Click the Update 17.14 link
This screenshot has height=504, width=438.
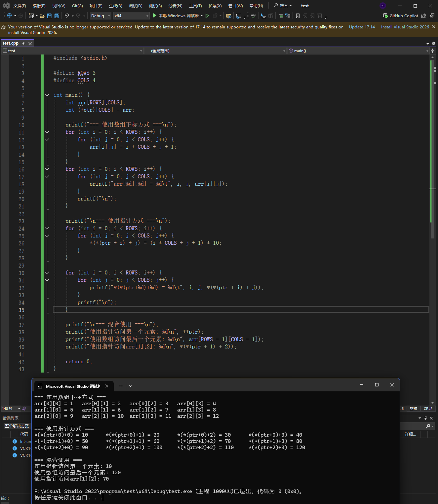tap(362, 27)
